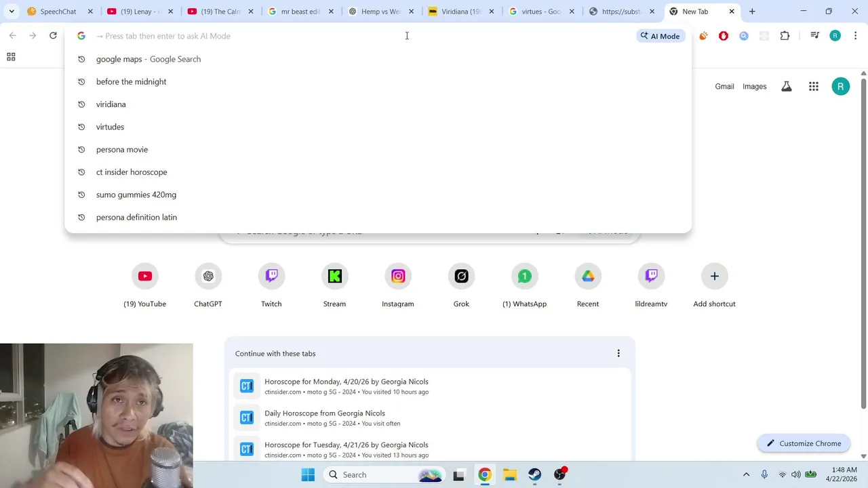The width and height of the screenshot is (868, 488).
Task: Switch to the mr beast edit tab
Action: (x=301, y=12)
